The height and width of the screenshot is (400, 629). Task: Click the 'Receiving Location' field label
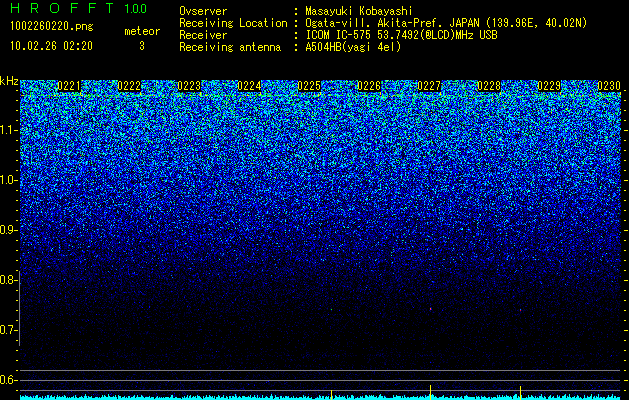tap(233, 23)
